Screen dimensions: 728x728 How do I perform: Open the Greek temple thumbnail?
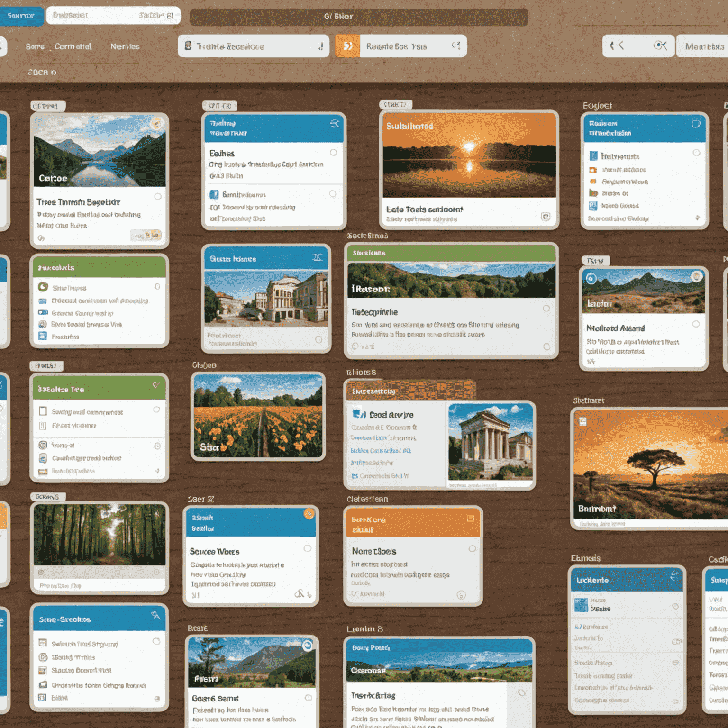click(x=491, y=441)
